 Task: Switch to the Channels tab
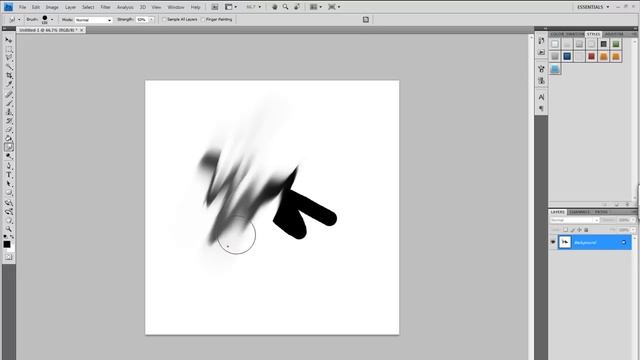tap(580, 212)
